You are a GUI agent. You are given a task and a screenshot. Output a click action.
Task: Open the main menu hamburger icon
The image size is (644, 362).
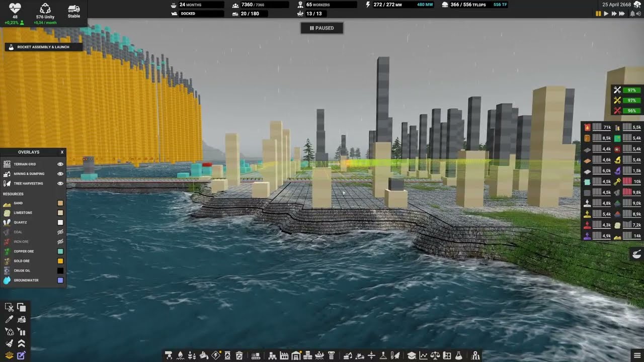(x=637, y=356)
